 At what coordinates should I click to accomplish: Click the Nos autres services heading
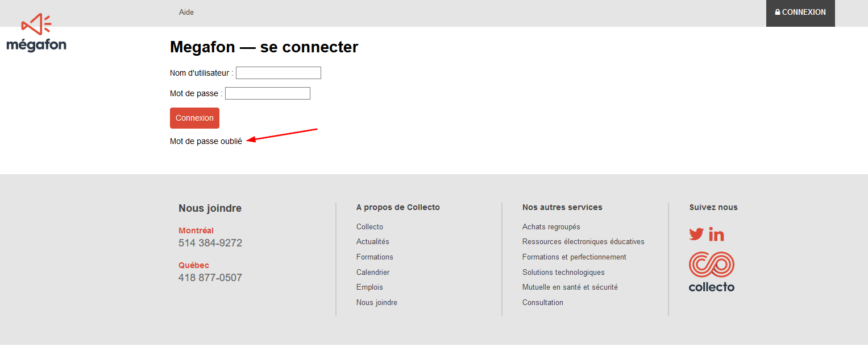click(562, 207)
